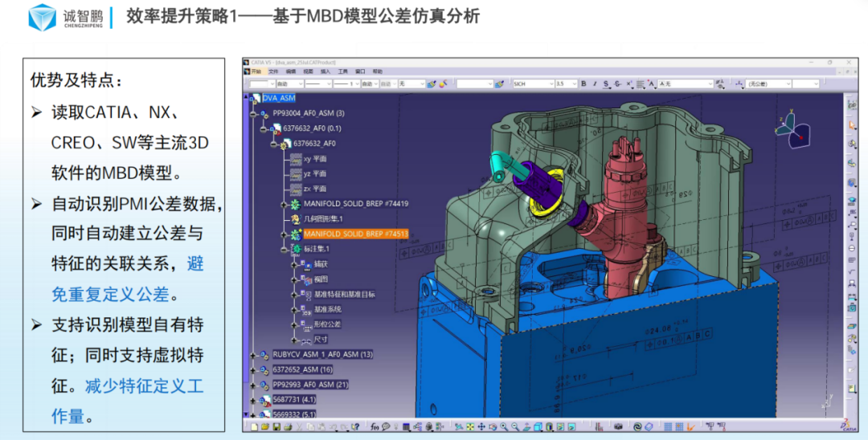
Task: Click the What's This help cursor icon
Action: tap(355, 426)
